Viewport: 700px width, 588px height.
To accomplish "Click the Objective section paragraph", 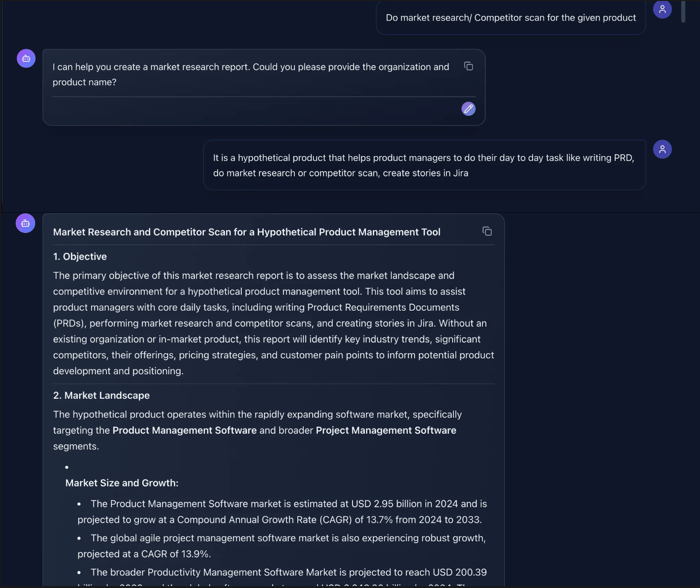I will 273,323.
